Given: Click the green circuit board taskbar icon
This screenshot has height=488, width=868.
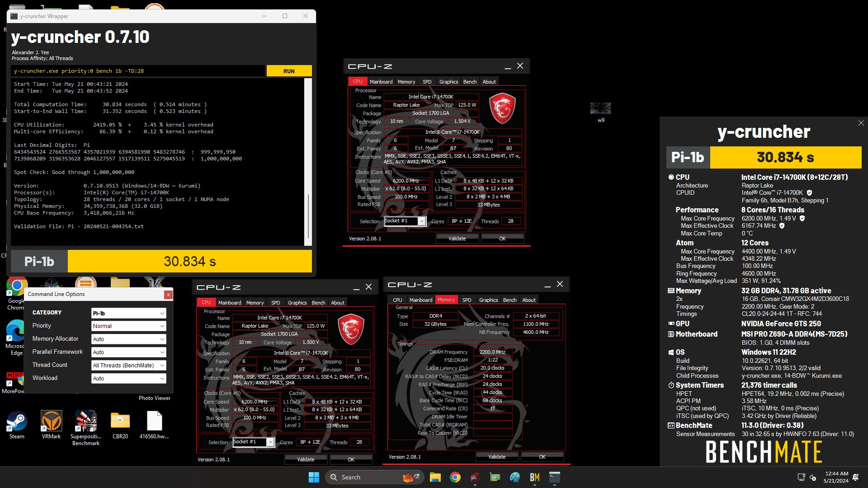Looking at the screenshot, I should [495, 477].
